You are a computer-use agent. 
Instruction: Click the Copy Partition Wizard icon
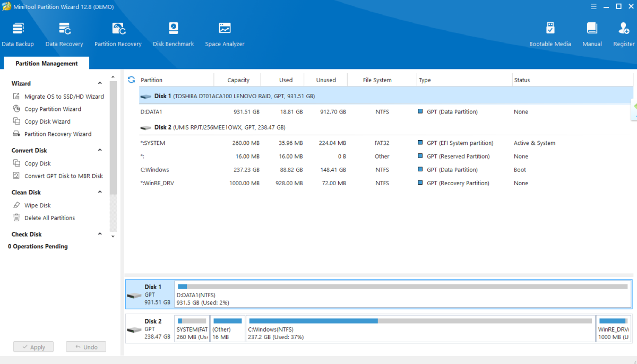[x=16, y=109]
